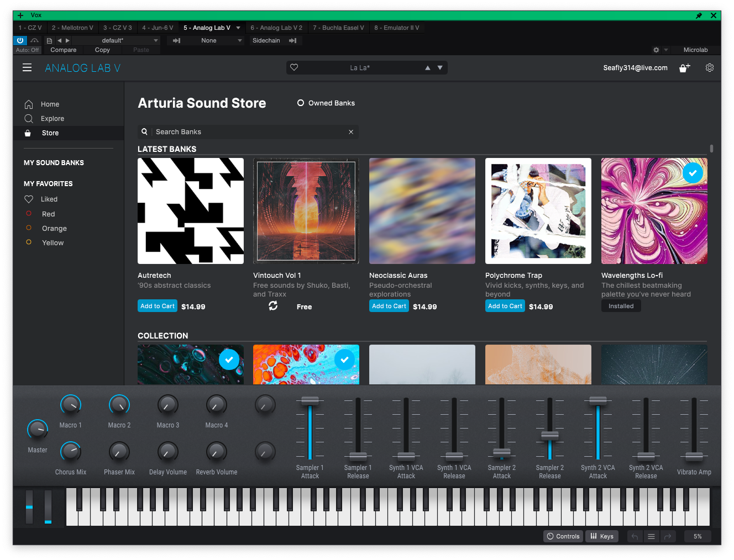Select previous preset with up arrow
Viewport: 734px width, 560px height.
click(x=427, y=68)
